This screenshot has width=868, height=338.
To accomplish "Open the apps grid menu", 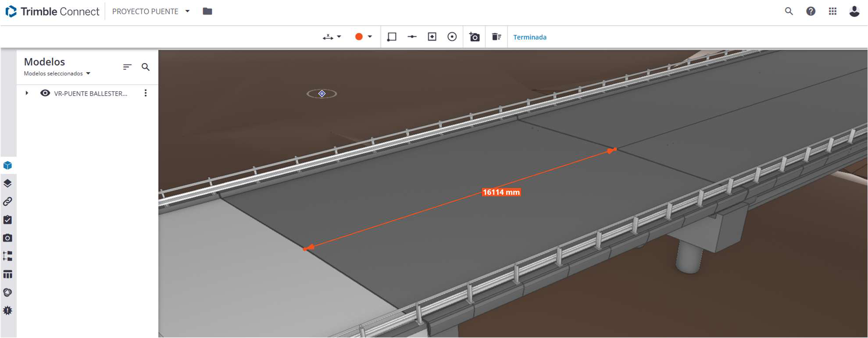I will click(832, 11).
